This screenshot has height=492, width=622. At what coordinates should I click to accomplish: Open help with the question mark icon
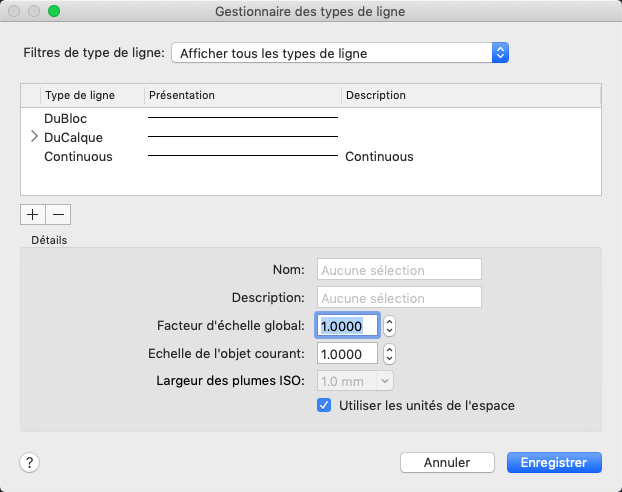(30, 462)
